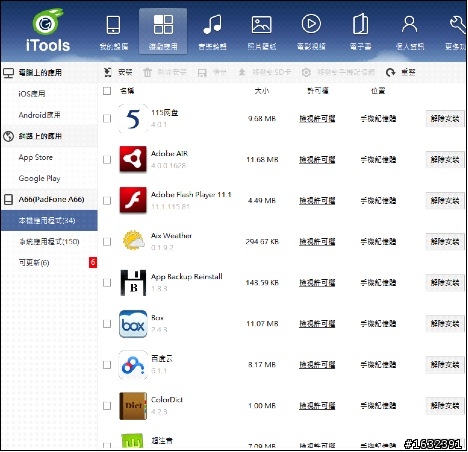This screenshot has height=452, width=468.
Task: Open Google Play in the sidebar
Action: pyautogui.click(x=39, y=178)
